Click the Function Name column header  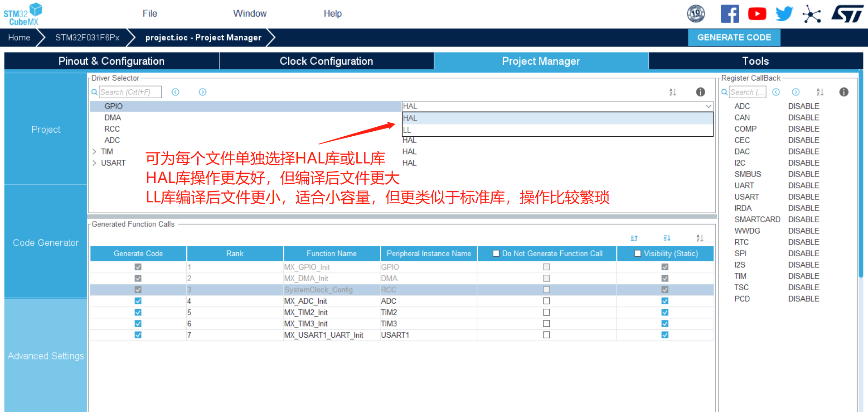[331, 254]
